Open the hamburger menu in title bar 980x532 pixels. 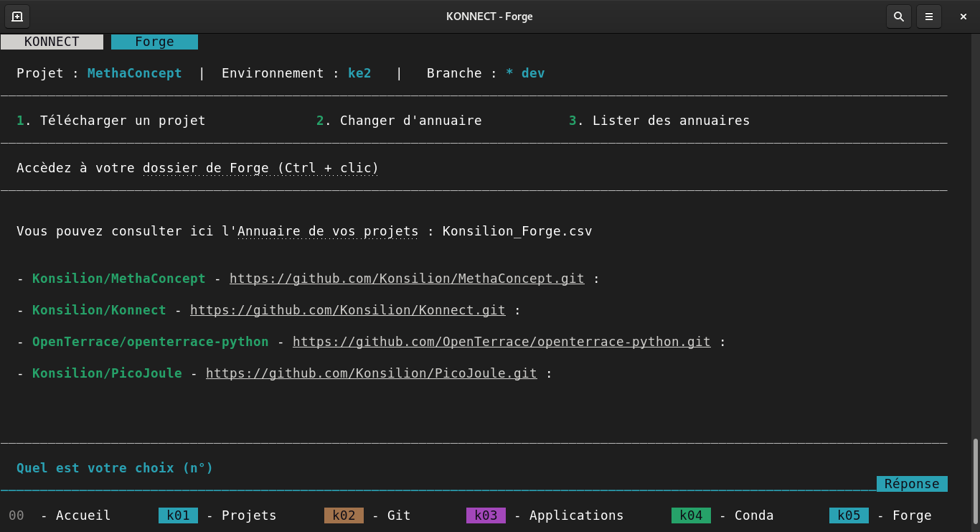tap(929, 17)
